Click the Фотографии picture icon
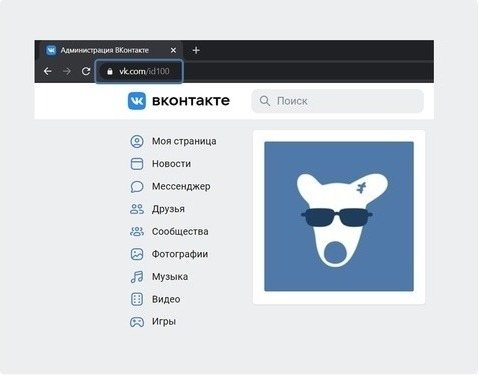This screenshot has height=375, width=479. point(137,254)
